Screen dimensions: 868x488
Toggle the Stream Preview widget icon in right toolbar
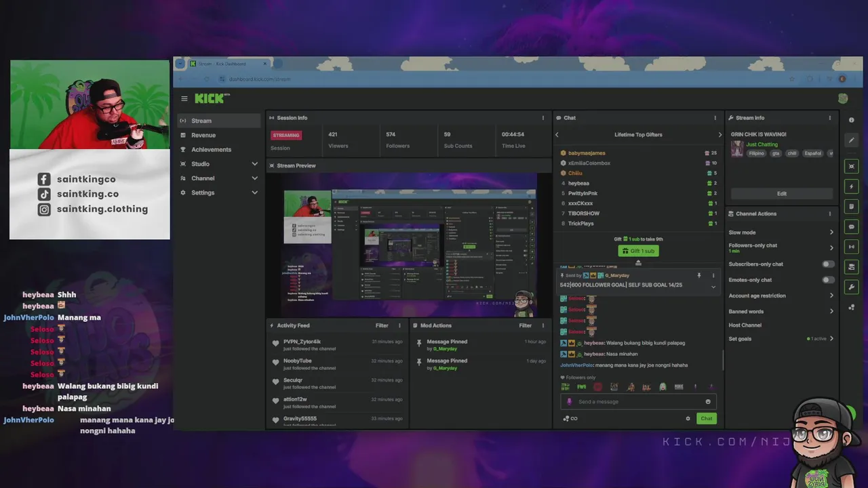coord(852,166)
